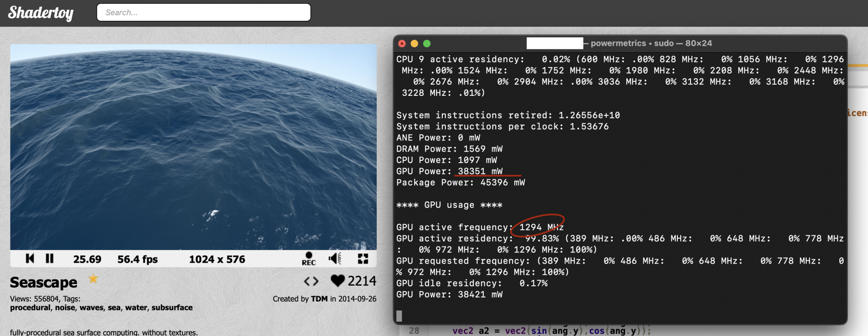Click 'CPU Power: 1097 mW' line
Viewport: 868px width, 336px height.
pyautogui.click(x=447, y=160)
